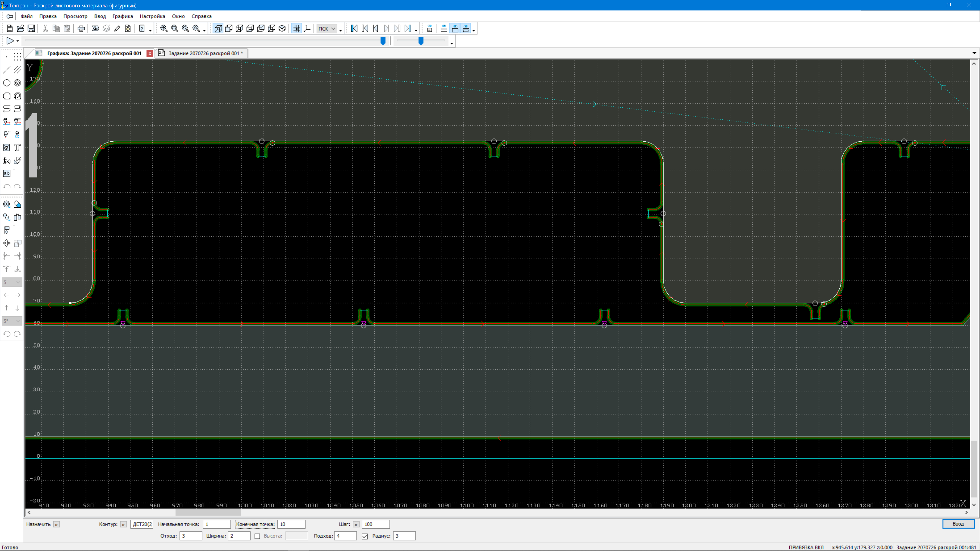Viewport: 980px width, 551px height.
Task: Expand the Назначить chevron button
Action: [56, 524]
